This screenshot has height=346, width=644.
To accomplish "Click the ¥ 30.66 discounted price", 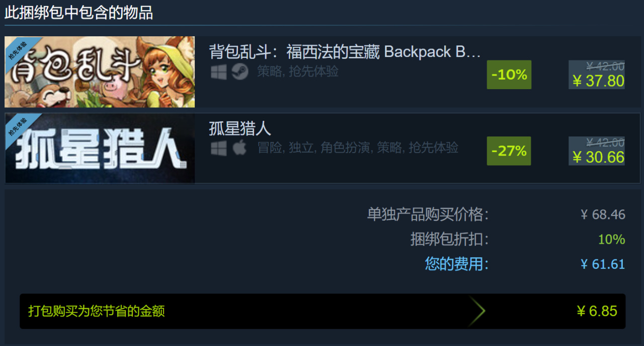I will tap(598, 157).
